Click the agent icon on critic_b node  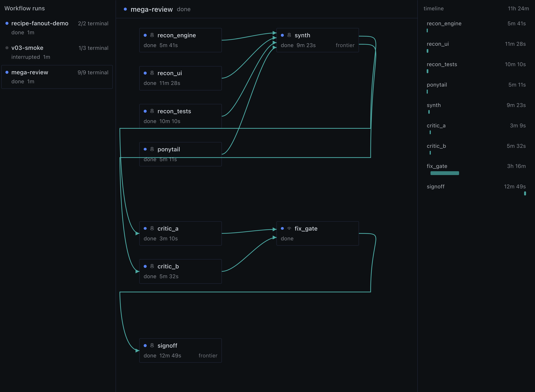(152, 266)
